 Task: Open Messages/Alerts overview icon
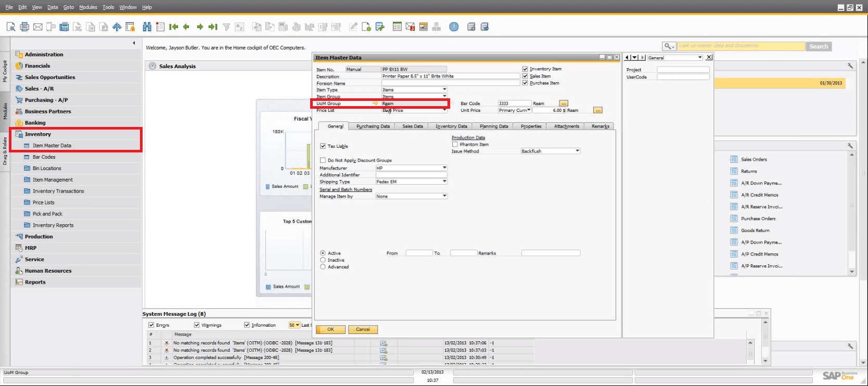pyautogui.click(x=410, y=27)
